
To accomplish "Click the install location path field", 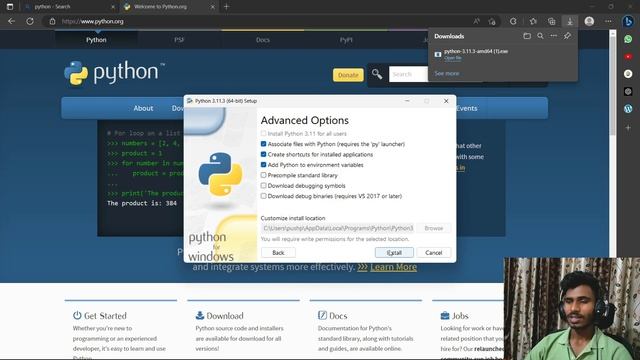I will click(338, 228).
